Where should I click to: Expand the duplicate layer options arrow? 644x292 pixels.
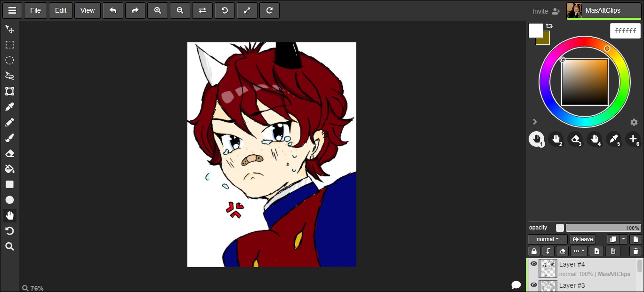[623, 239]
